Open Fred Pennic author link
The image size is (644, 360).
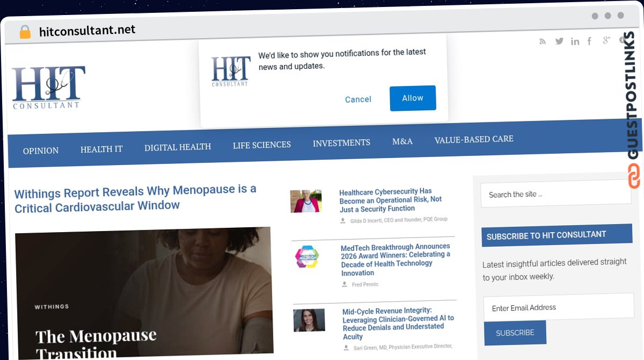click(x=365, y=284)
